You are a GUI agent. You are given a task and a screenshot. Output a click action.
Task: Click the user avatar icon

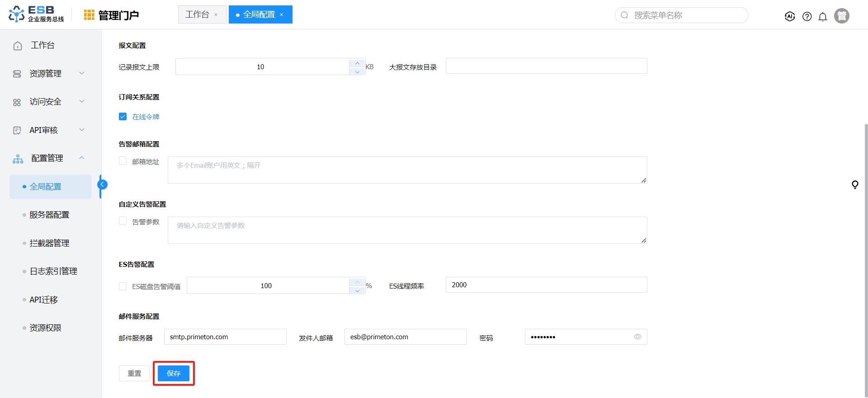pos(841,16)
